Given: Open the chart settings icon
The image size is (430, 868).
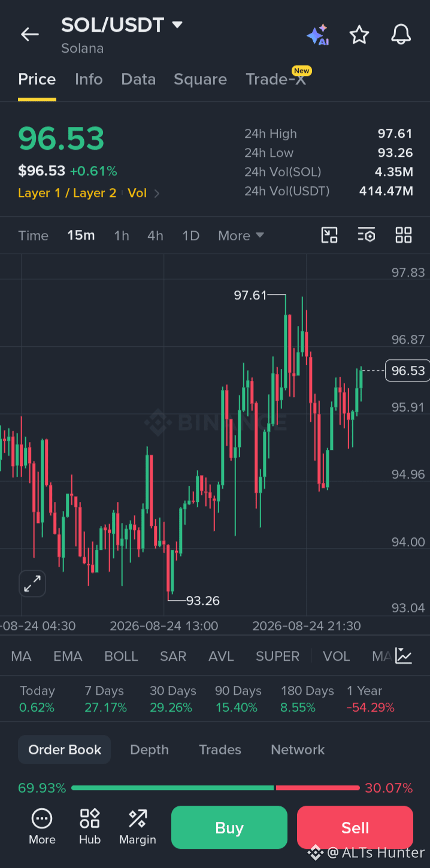Looking at the screenshot, I should pyautogui.click(x=367, y=235).
